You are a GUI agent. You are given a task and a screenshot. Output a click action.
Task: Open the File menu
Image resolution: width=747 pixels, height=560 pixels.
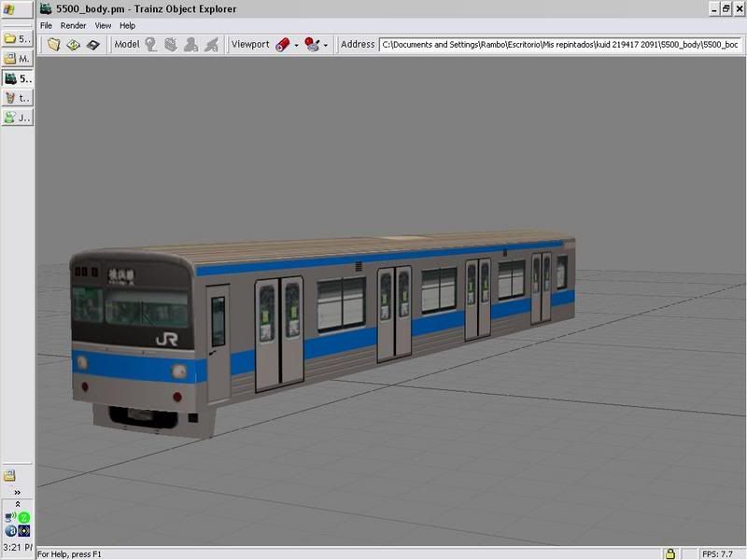click(x=46, y=25)
